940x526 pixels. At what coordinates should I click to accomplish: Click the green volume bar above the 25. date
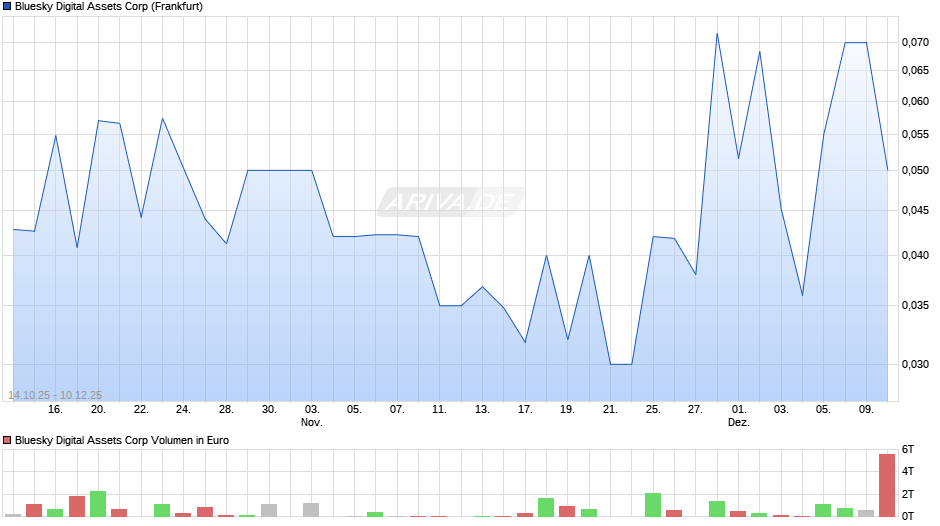(x=653, y=505)
